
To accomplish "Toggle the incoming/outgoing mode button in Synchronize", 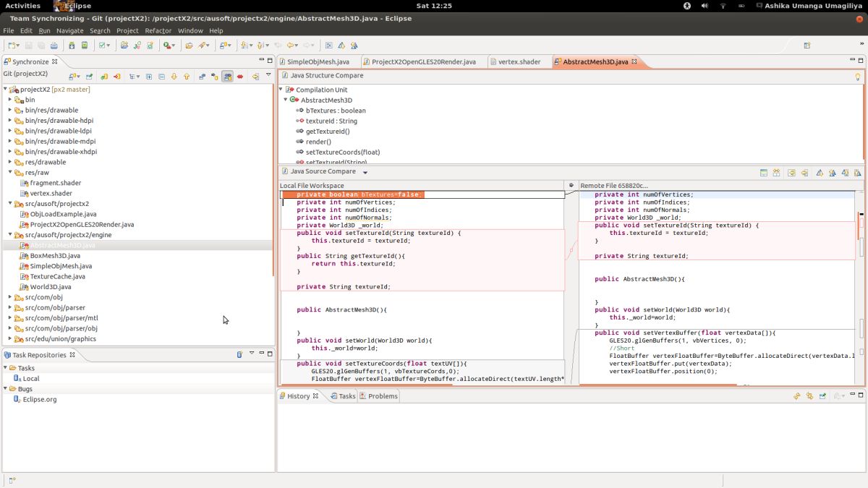I will (x=228, y=76).
